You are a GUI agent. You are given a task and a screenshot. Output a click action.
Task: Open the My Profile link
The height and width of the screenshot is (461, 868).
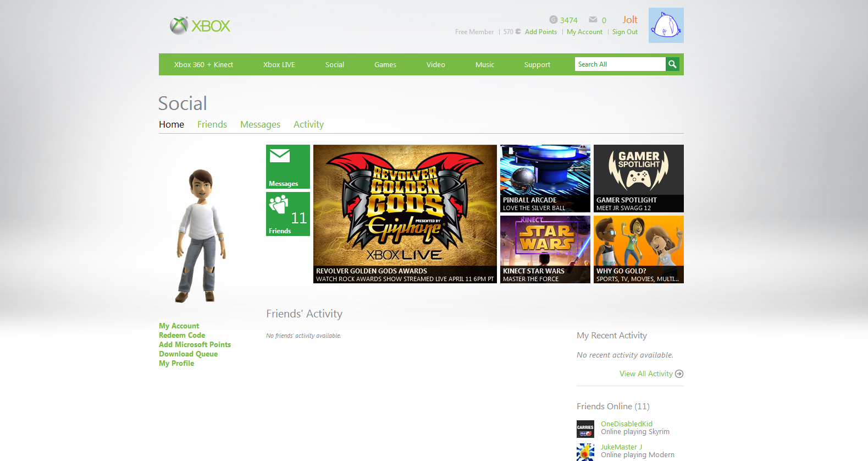pos(176,363)
